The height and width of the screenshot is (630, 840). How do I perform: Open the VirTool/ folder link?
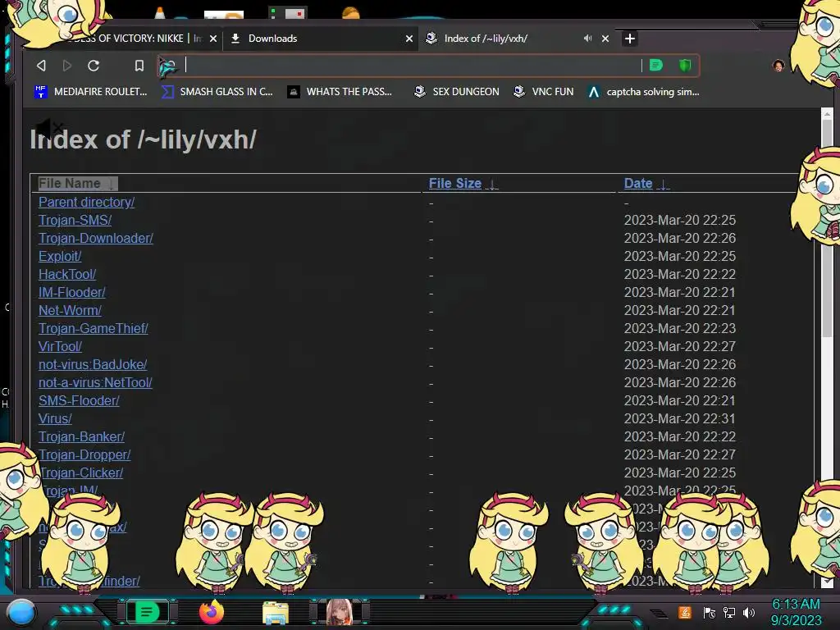60,347
